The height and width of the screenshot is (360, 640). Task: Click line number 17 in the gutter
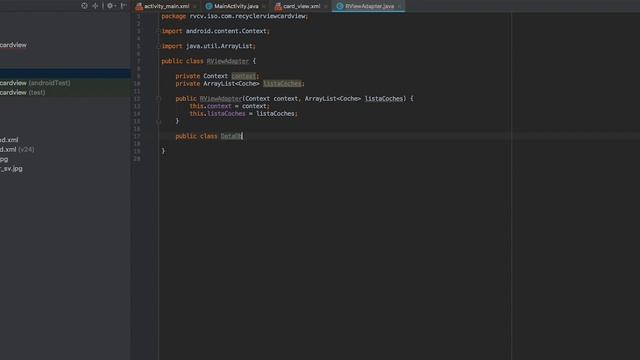(137, 136)
